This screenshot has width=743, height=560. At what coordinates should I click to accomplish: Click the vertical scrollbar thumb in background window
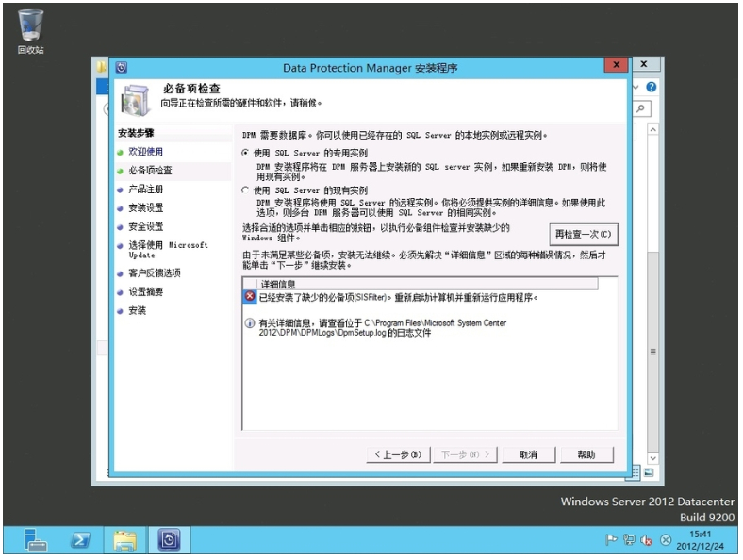coord(653,352)
